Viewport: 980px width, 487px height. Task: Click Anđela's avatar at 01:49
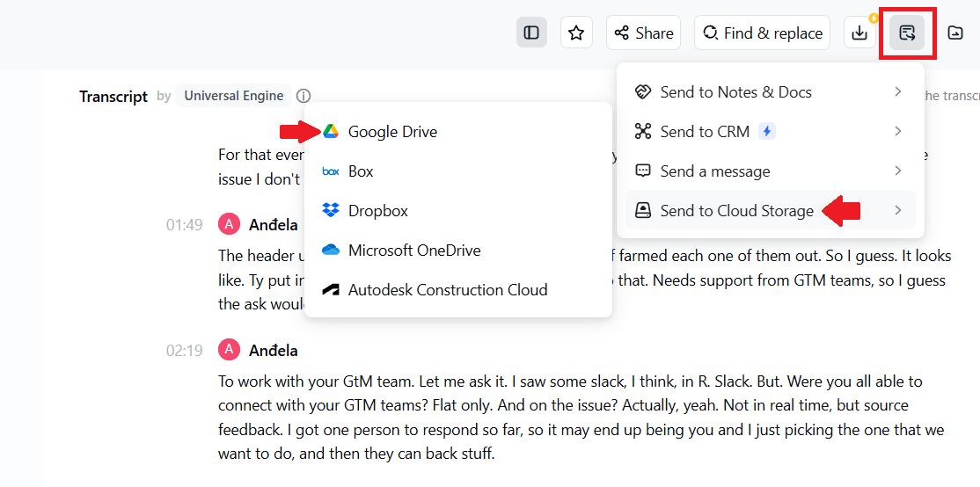229,225
